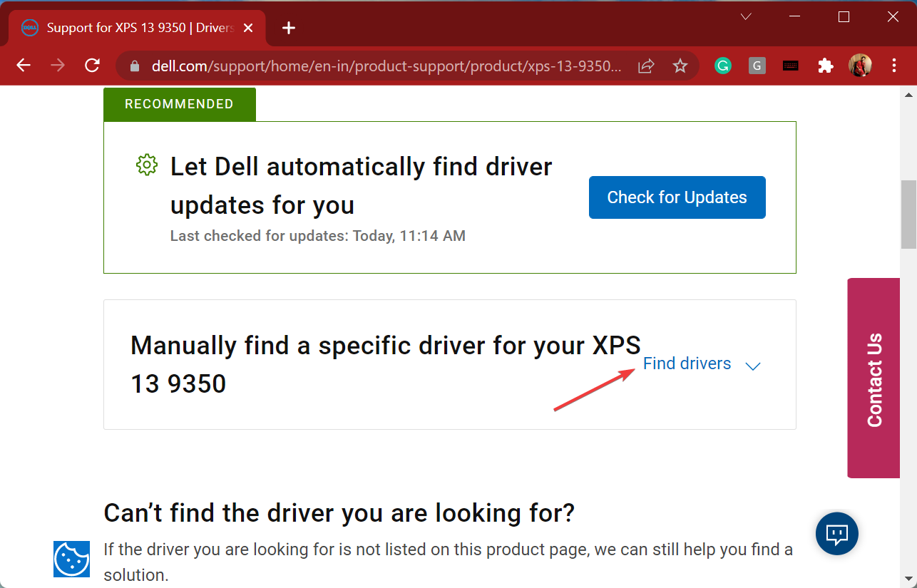Click the green gear icon beside Let Dell
917x588 pixels.
[146, 165]
